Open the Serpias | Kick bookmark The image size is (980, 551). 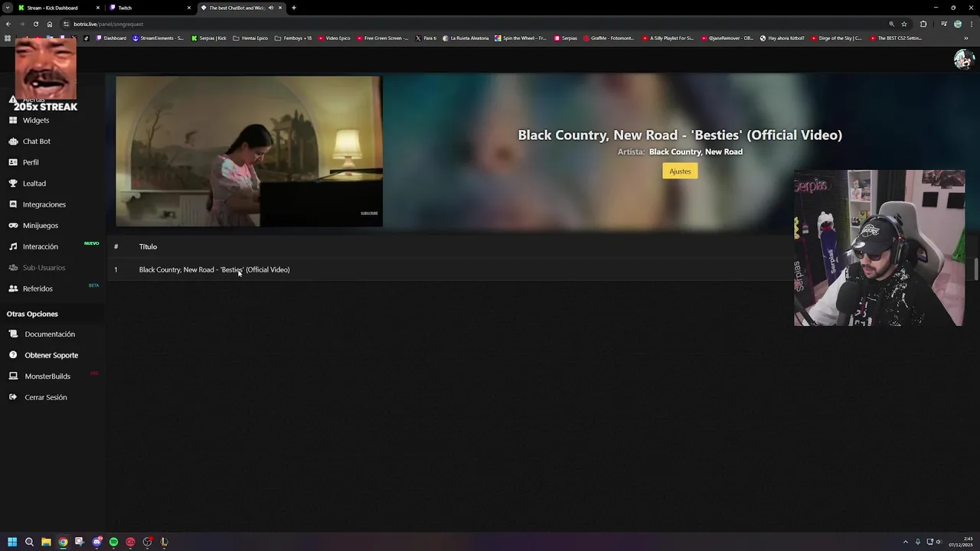pyautogui.click(x=209, y=38)
